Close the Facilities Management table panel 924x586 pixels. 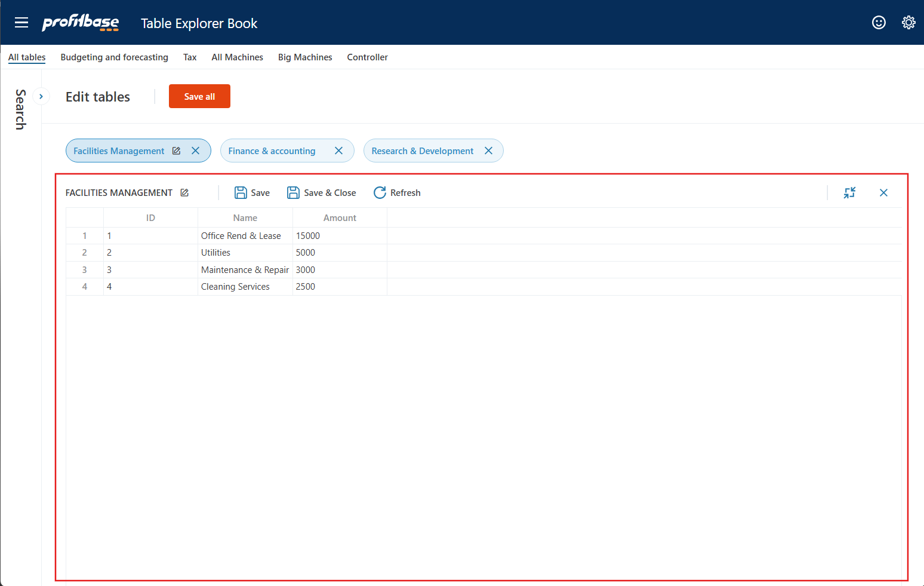(x=883, y=193)
